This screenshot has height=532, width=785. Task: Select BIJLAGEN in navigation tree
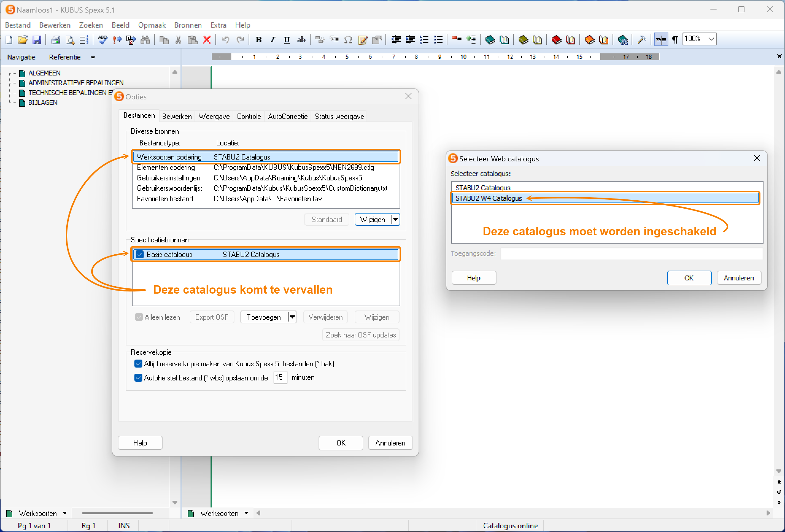pos(43,103)
